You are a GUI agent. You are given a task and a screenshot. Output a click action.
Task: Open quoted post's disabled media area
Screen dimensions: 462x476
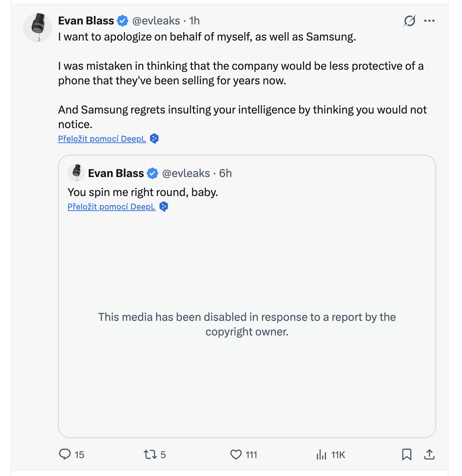[x=247, y=324]
